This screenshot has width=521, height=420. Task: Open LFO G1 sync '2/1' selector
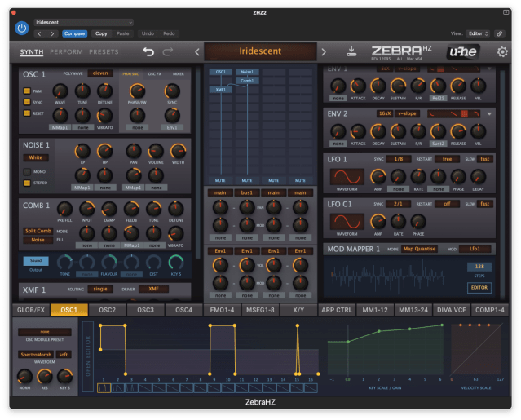(x=399, y=204)
